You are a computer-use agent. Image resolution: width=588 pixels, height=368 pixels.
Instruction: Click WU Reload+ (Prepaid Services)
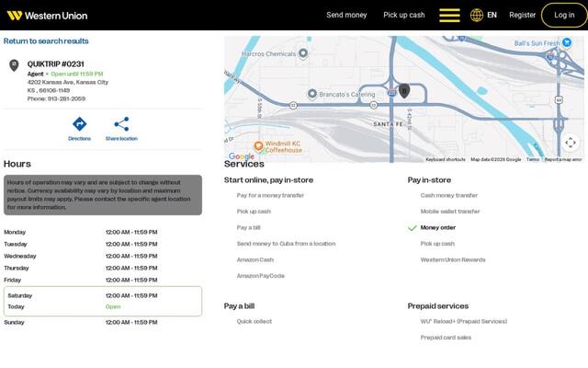tap(464, 321)
